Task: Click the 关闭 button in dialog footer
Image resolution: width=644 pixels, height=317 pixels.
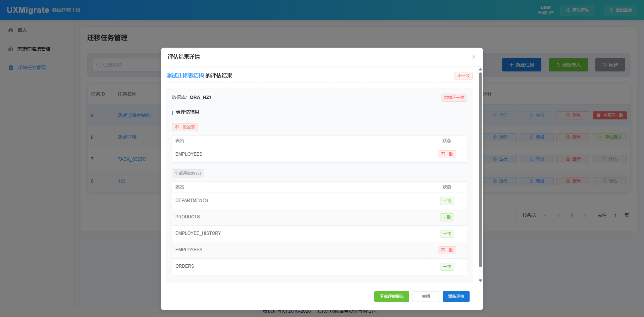Action: coord(426,297)
